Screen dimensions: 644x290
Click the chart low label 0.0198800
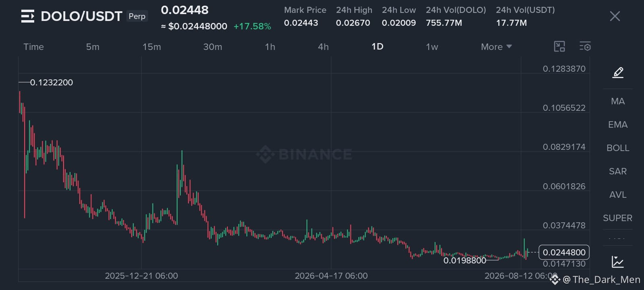[465, 261]
